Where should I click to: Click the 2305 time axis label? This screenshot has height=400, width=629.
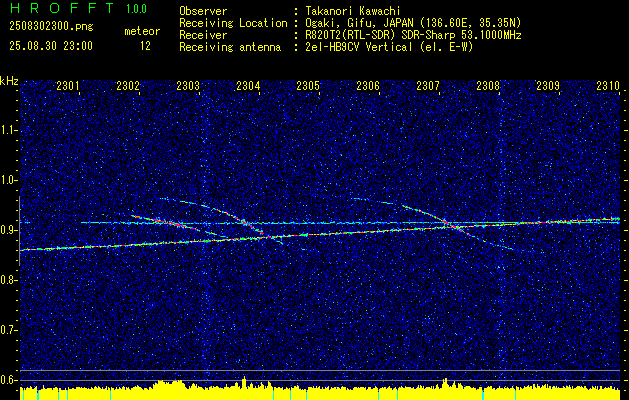point(308,85)
